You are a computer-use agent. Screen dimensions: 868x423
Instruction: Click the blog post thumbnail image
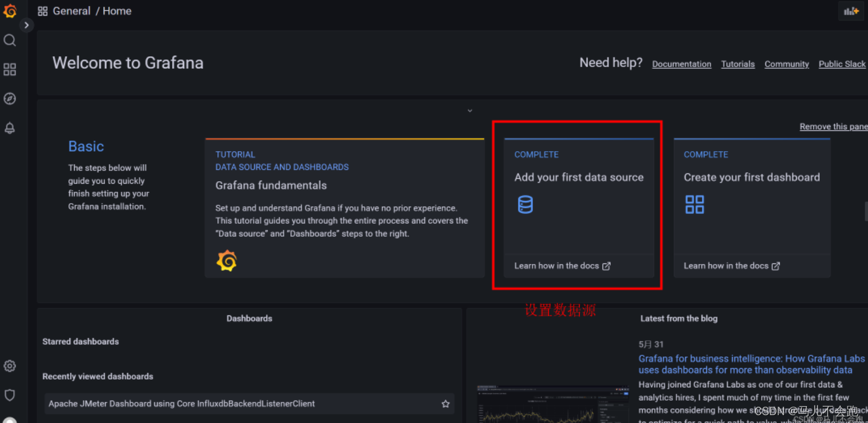pyautogui.click(x=553, y=404)
